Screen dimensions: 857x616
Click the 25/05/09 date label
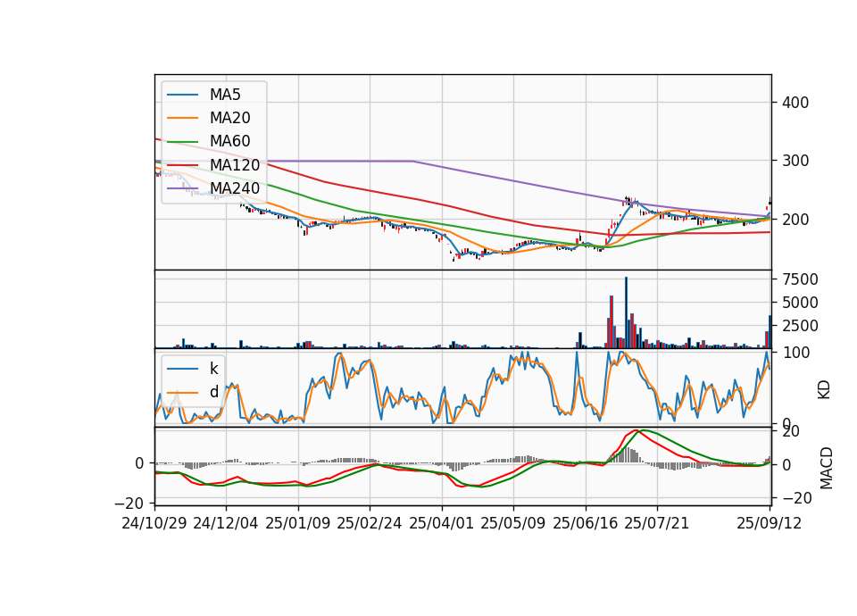513,523
